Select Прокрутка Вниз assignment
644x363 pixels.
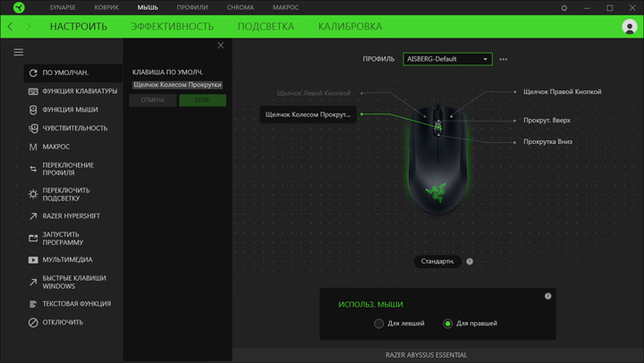click(547, 141)
